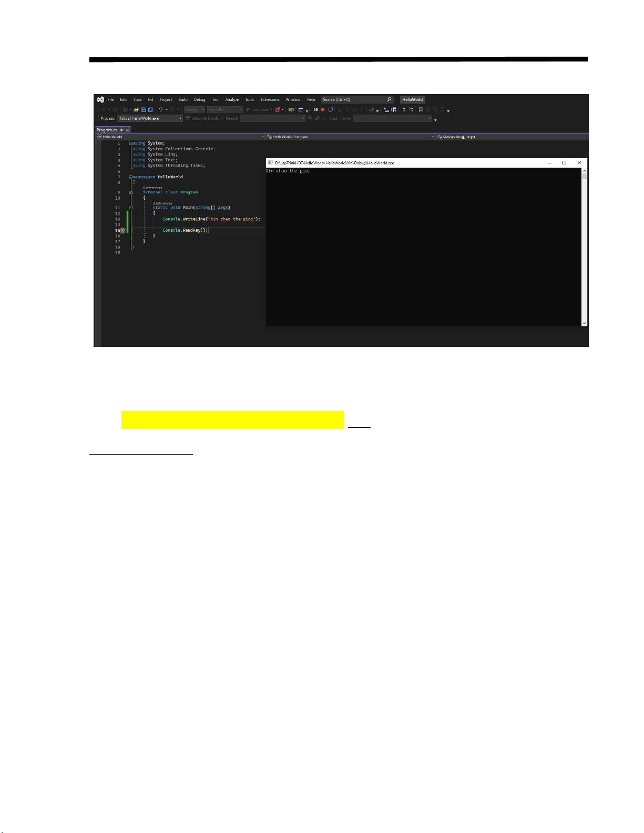Collapse the using directives block
This screenshot has height=833, width=644.
point(131,143)
